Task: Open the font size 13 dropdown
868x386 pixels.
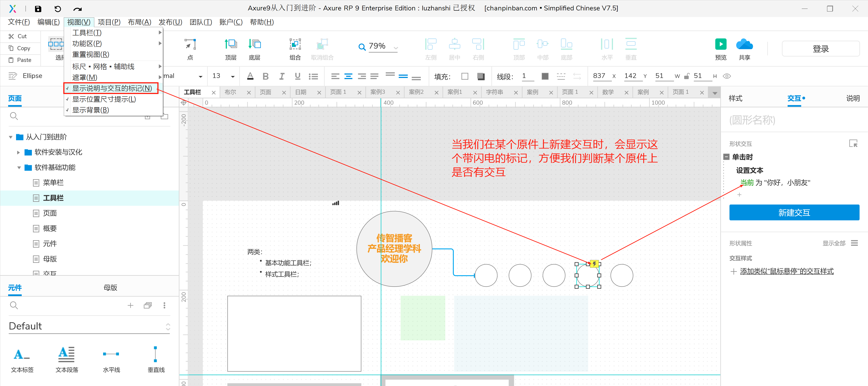Action: click(x=232, y=76)
